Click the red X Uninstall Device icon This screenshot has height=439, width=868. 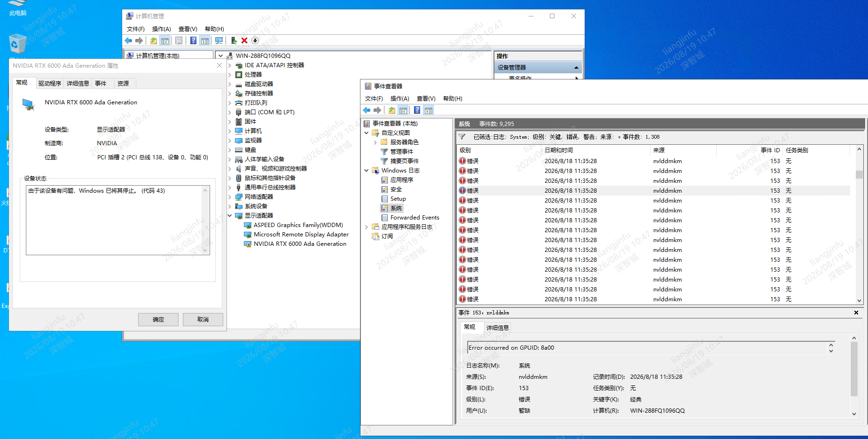[244, 41]
